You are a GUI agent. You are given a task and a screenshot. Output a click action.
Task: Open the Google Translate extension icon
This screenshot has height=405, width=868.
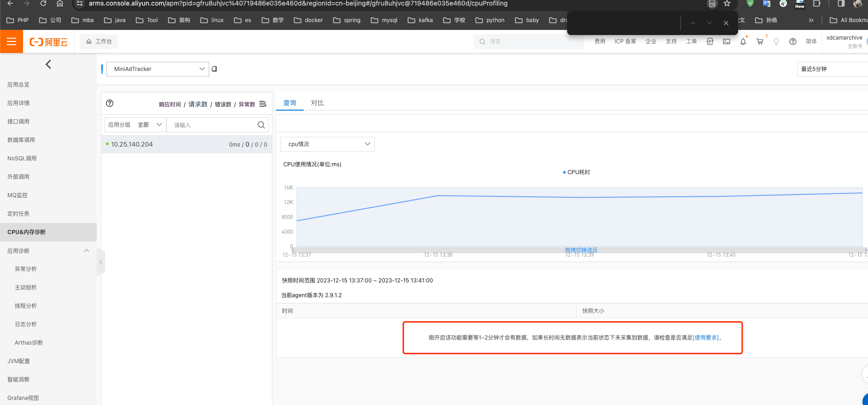767,4
